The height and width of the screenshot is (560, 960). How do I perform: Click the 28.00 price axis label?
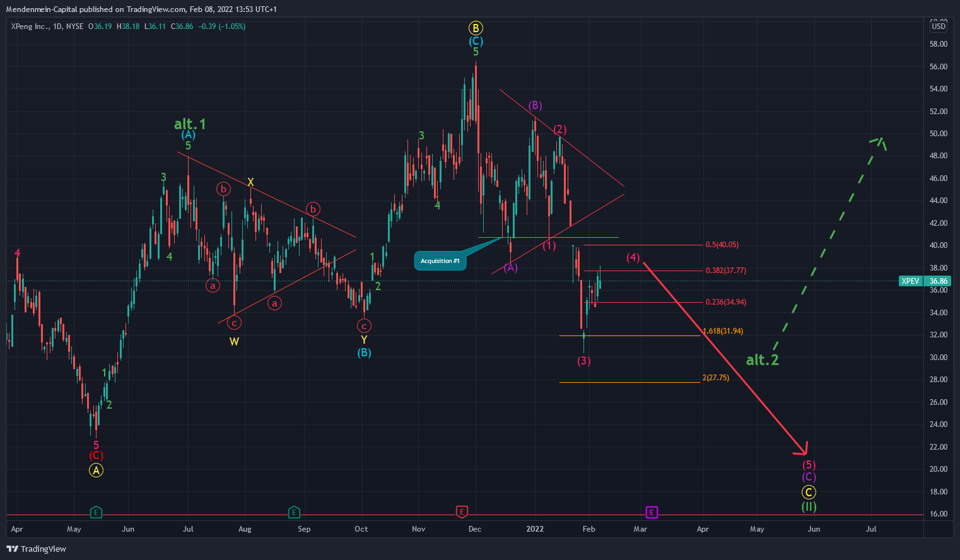click(938, 380)
